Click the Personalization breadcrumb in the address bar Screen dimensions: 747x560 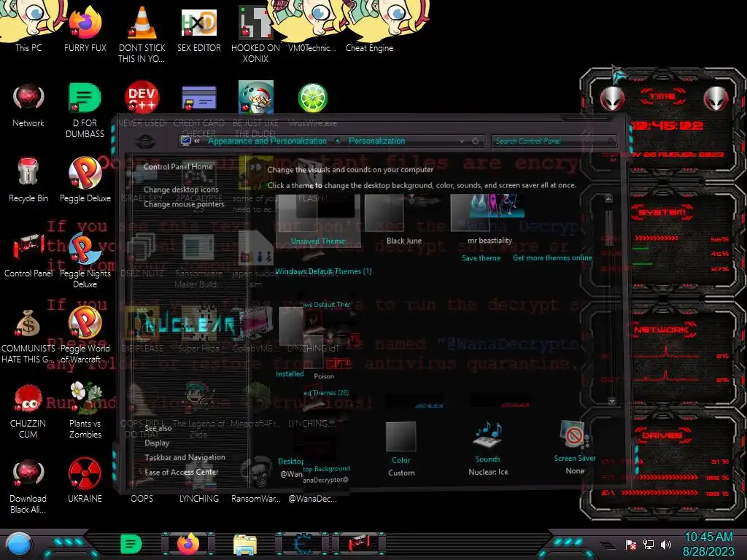(376, 141)
